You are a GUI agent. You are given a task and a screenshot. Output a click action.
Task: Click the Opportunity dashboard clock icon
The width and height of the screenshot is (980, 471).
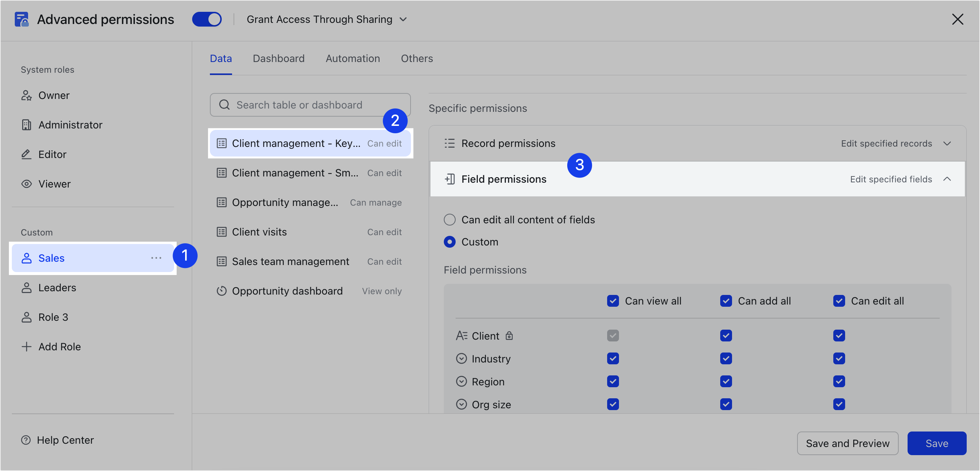221,291
